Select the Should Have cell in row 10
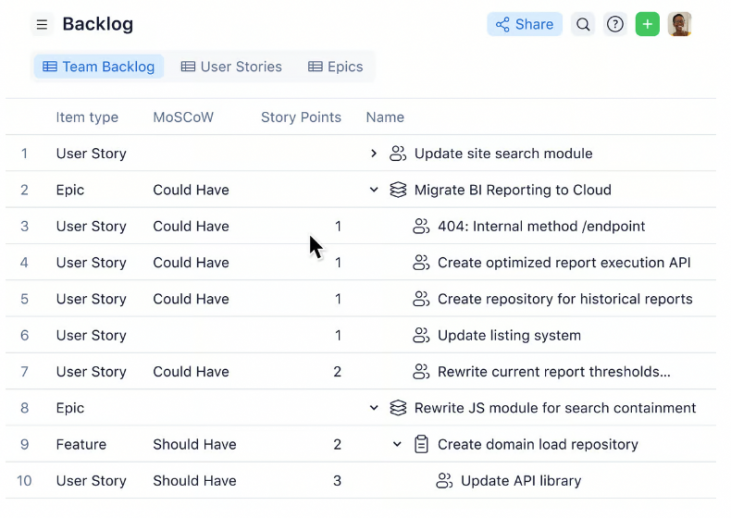Image resolution: width=731 pixels, height=518 pixels. point(194,481)
